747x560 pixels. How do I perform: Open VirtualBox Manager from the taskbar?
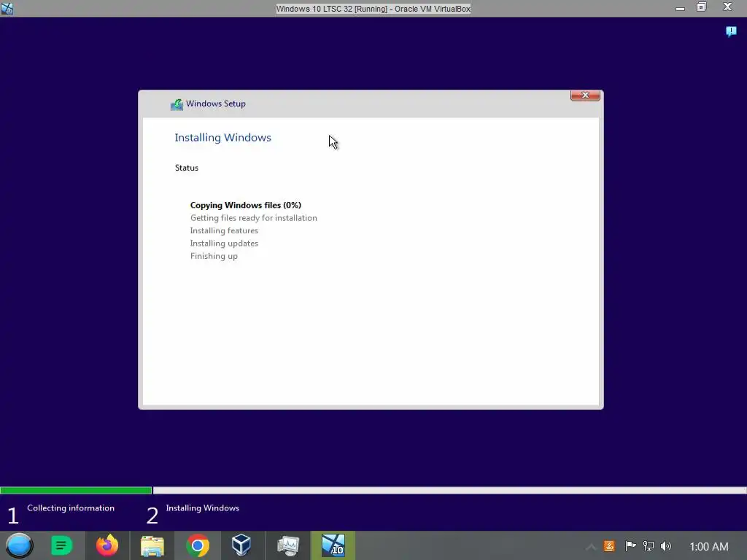[241, 545]
